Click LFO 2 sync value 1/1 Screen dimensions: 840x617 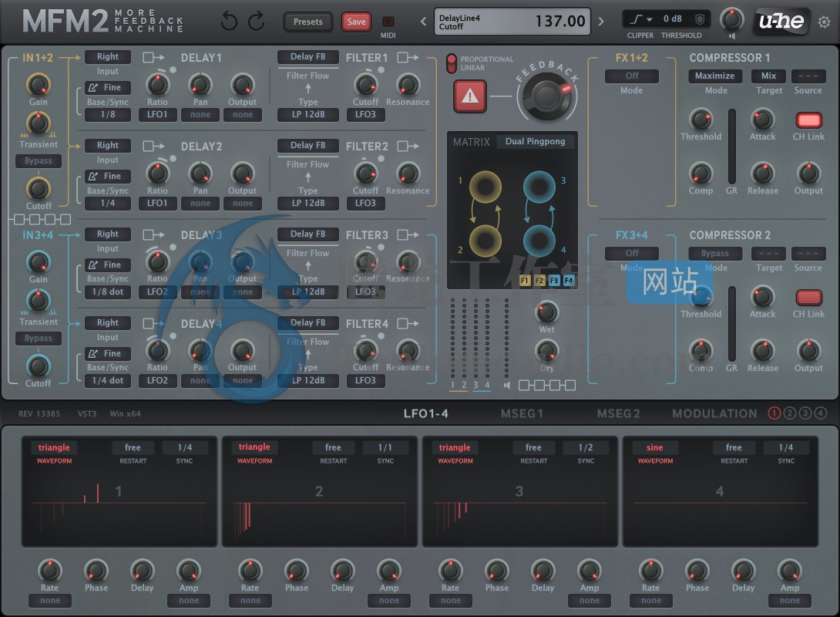click(385, 447)
